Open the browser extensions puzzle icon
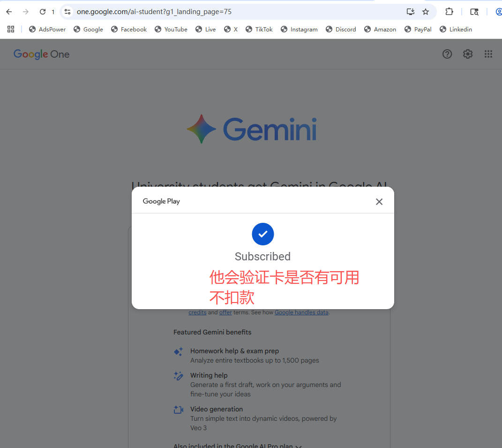502x448 pixels. click(449, 12)
